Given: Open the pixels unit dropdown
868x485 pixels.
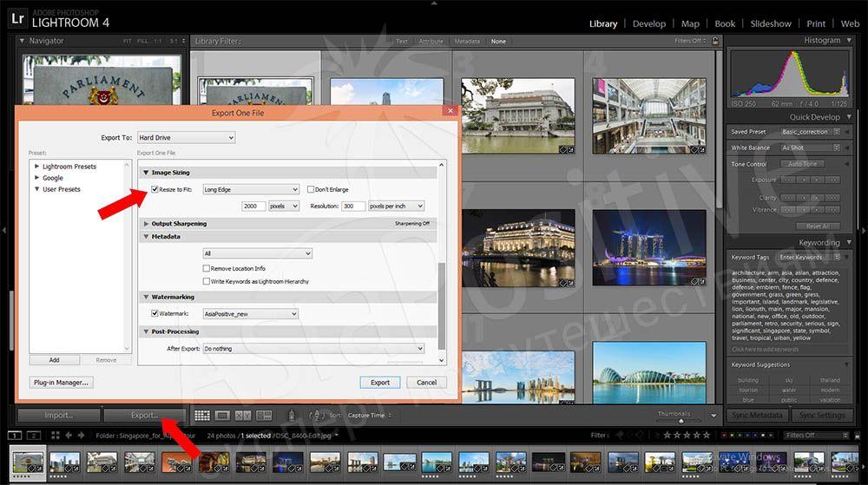Looking at the screenshot, I should 284,206.
